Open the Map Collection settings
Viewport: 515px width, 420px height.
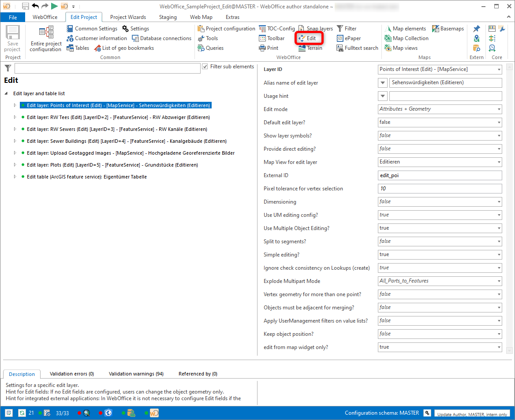[407, 38]
